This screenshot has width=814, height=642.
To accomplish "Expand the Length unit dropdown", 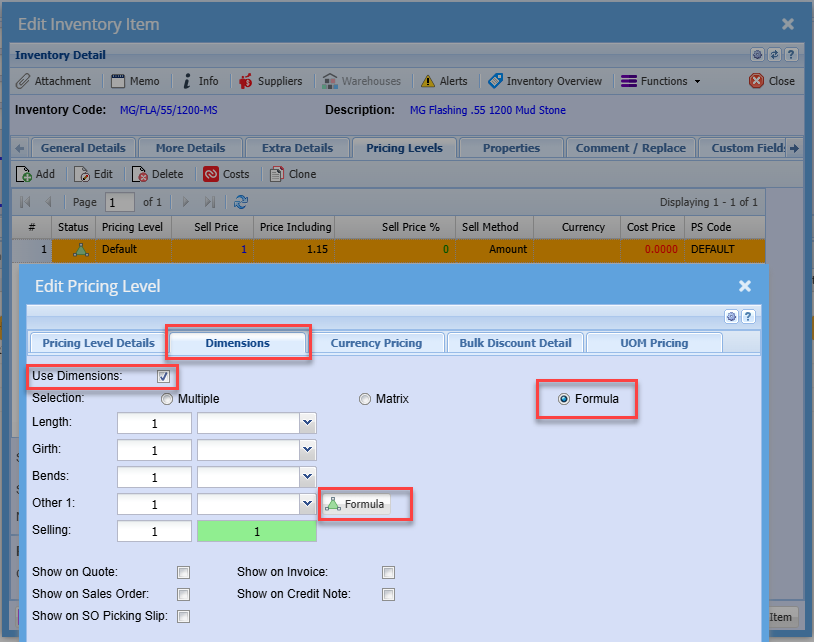I will pos(308,423).
